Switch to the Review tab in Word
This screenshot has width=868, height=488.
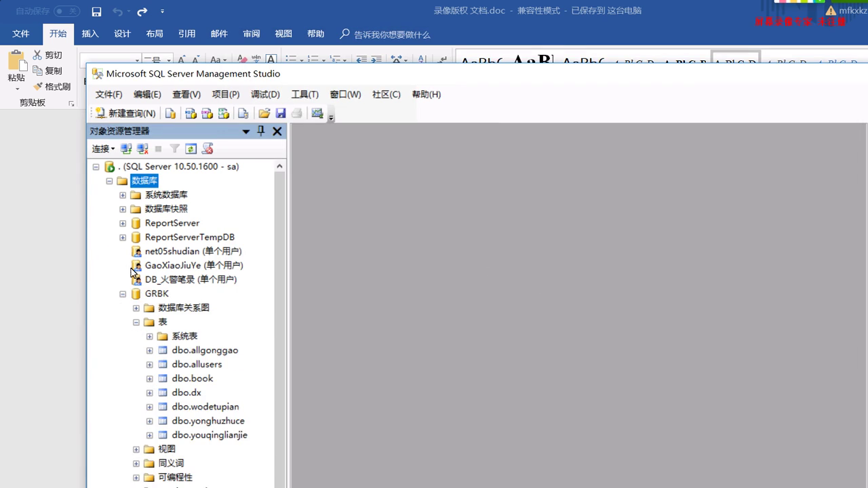point(251,34)
